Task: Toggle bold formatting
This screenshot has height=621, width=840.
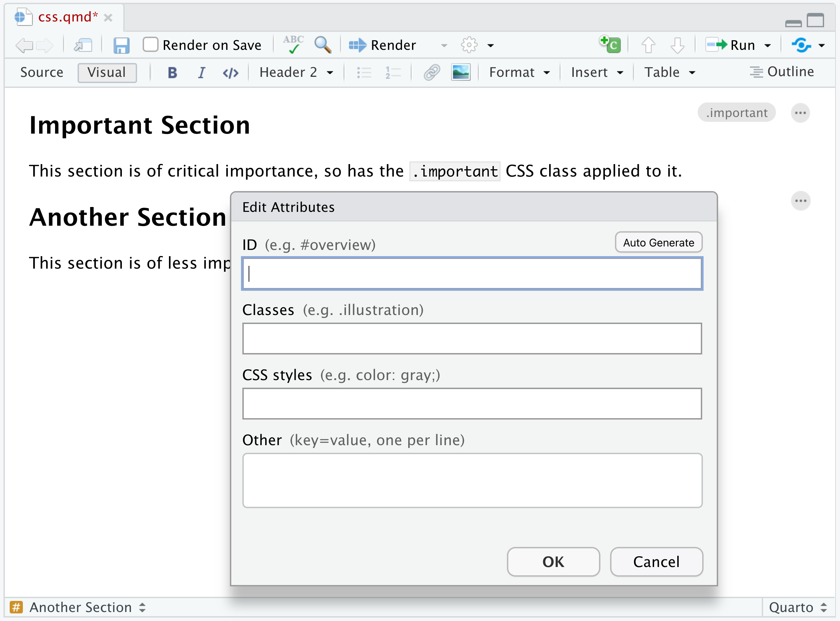Action: pyautogui.click(x=172, y=72)
